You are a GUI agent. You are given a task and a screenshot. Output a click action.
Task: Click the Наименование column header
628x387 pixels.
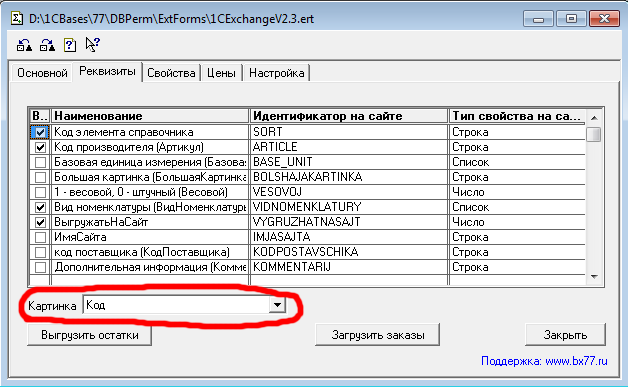(x=150, y=116)
